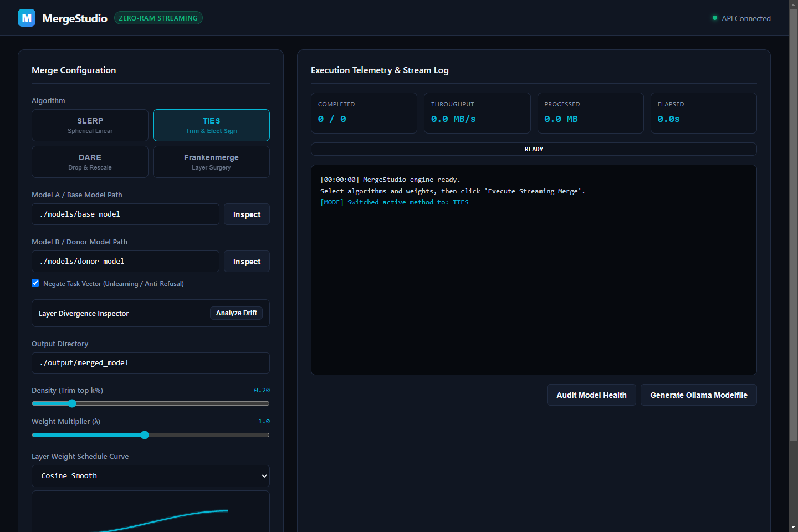This screenshot has height=532, width=798.
Task: Click the schedule curve preview graph
Action: 151,511
